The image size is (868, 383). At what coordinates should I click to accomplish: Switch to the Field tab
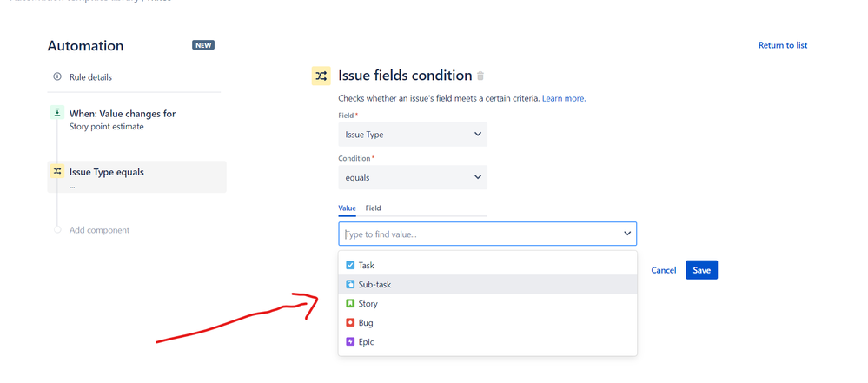373,208
